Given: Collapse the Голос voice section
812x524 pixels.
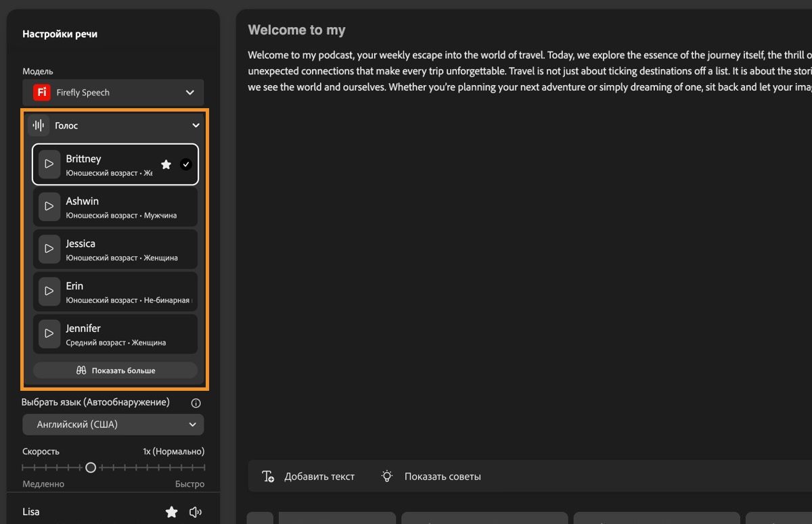Looking at the screenshot, I should (196, 126).
